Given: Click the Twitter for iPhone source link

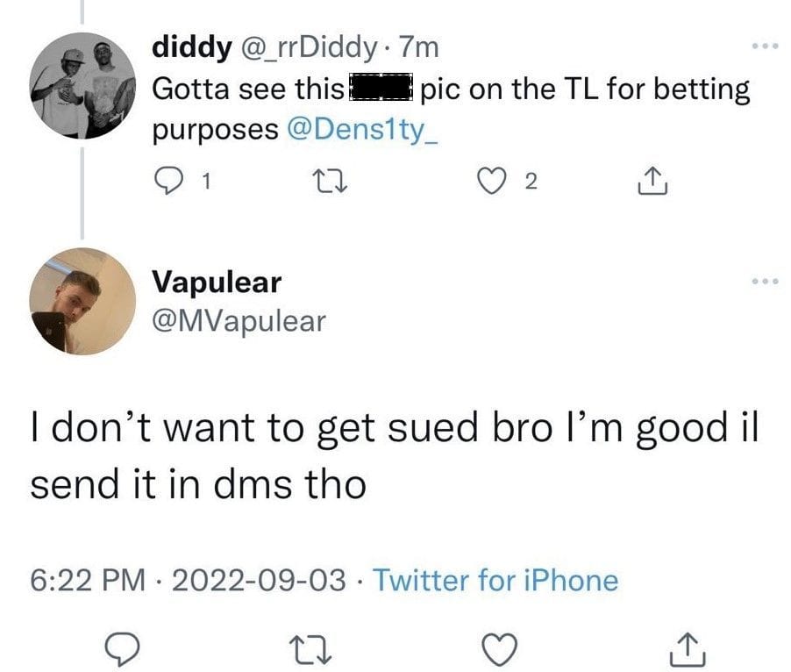Looking at the screenshot, I should [495, 580].
